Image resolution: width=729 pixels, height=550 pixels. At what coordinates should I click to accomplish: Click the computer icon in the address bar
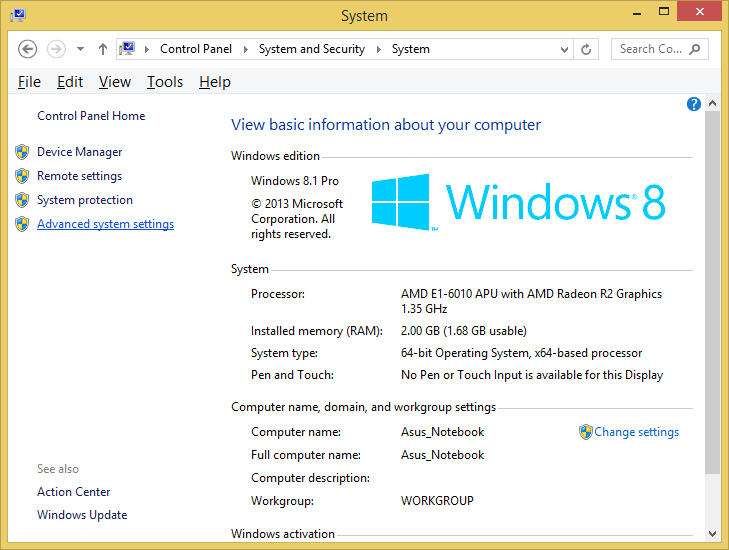pyautogui.click(x=127, y=49)
